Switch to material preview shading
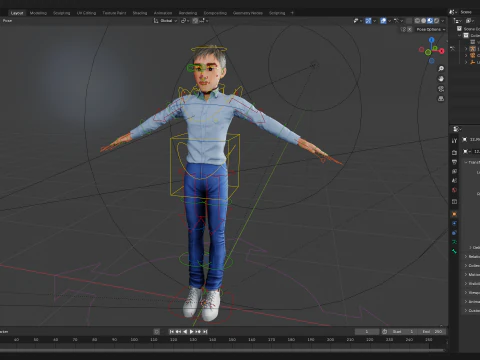 point(430,21)
